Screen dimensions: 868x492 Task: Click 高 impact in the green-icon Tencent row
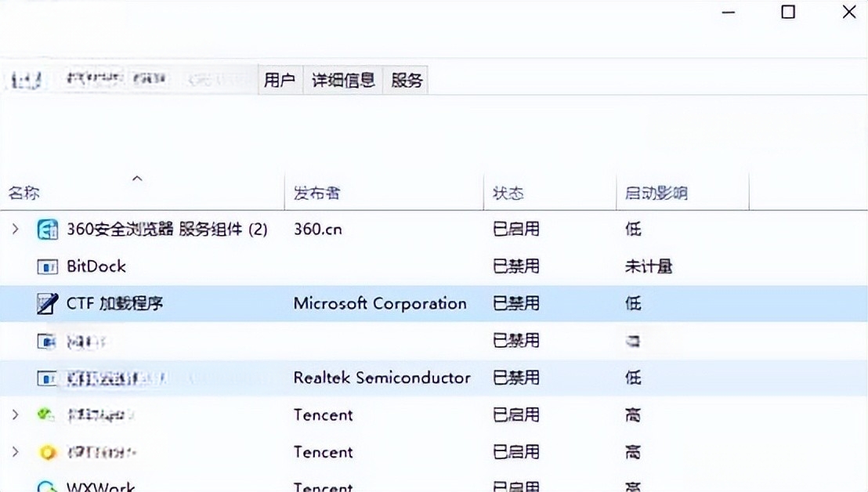pos(633,414)
